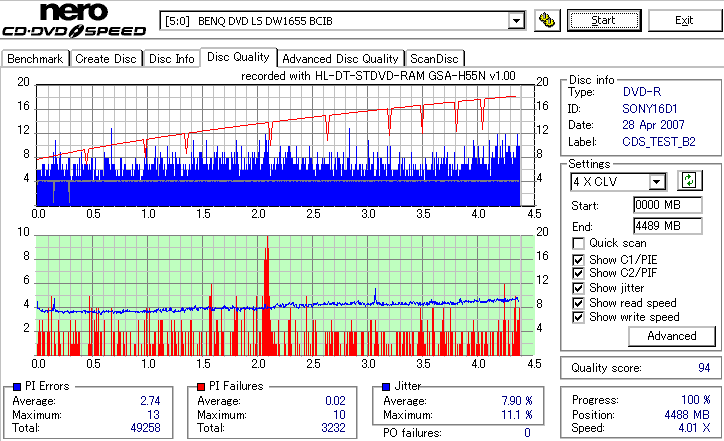Image resolution: width=724 pixels, height=441 pixels.
Task: Switch to the Benchmark tab
Action: click(x=35, y=59)
